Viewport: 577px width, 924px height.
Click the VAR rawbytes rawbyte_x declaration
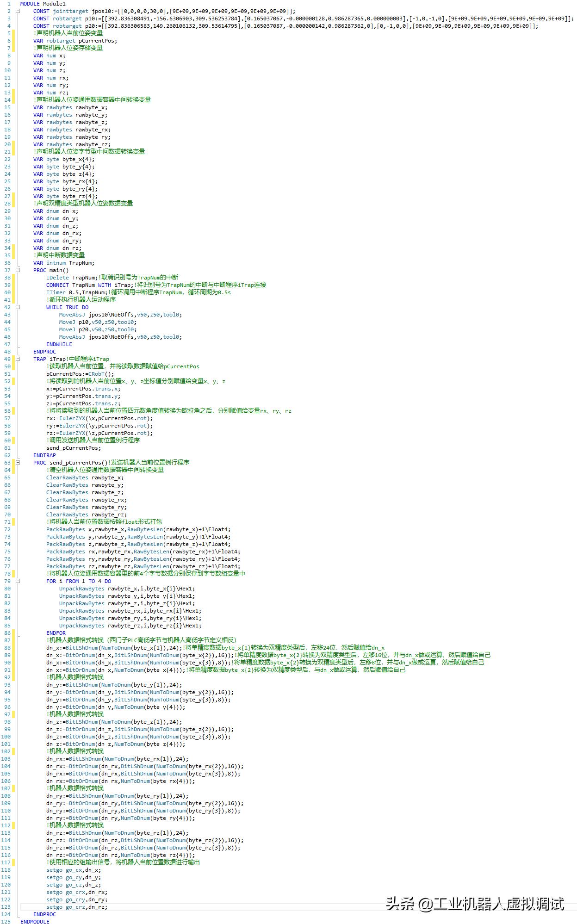(x=70, y=107)
